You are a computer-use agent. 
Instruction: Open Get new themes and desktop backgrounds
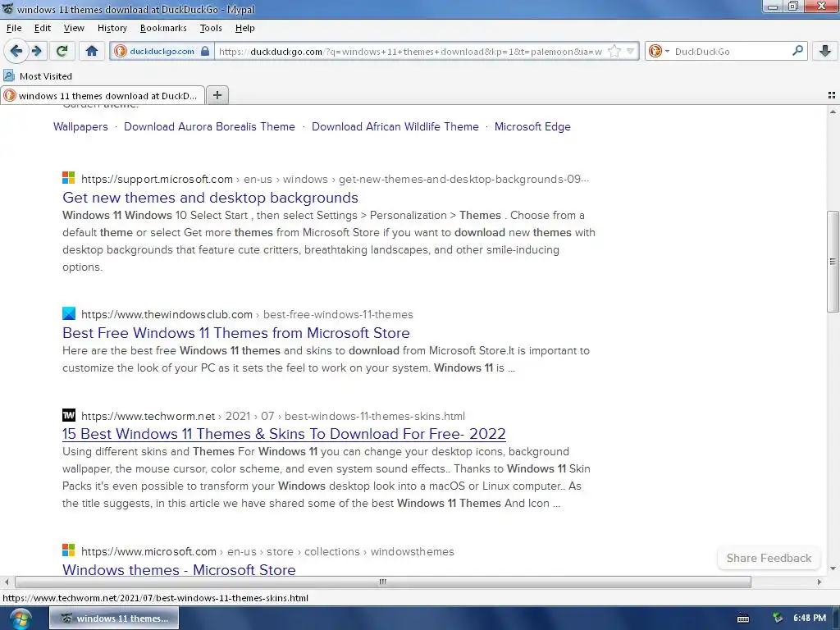(210, 197)
